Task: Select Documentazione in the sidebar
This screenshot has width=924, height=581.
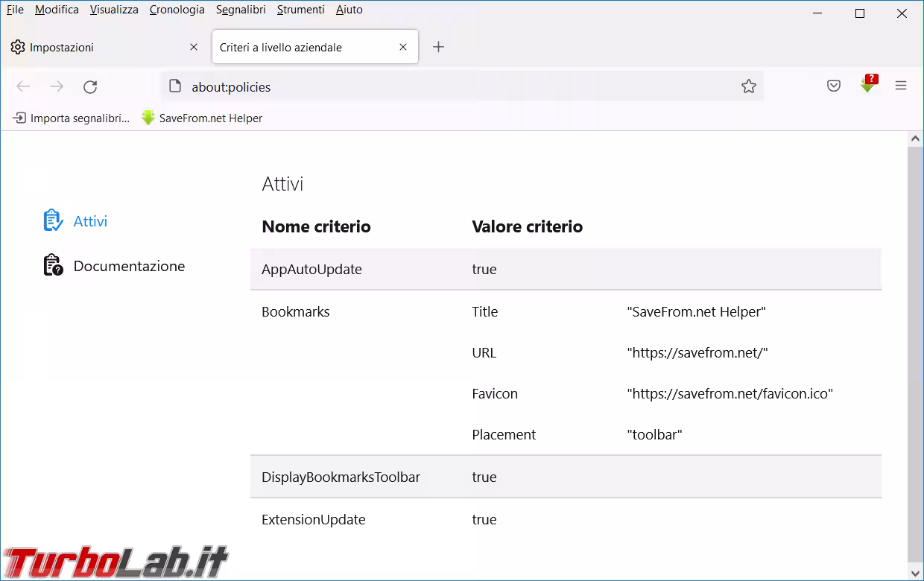Action: 129,266
